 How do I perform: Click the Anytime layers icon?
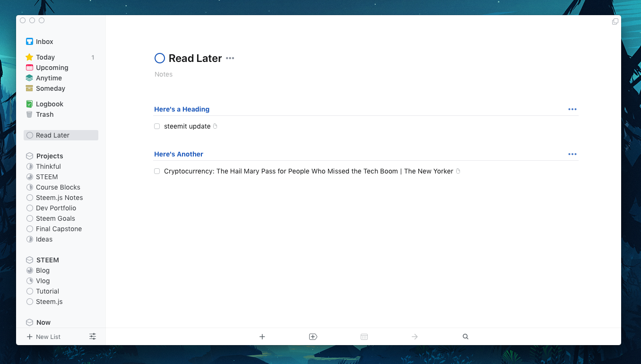point(29,78)
